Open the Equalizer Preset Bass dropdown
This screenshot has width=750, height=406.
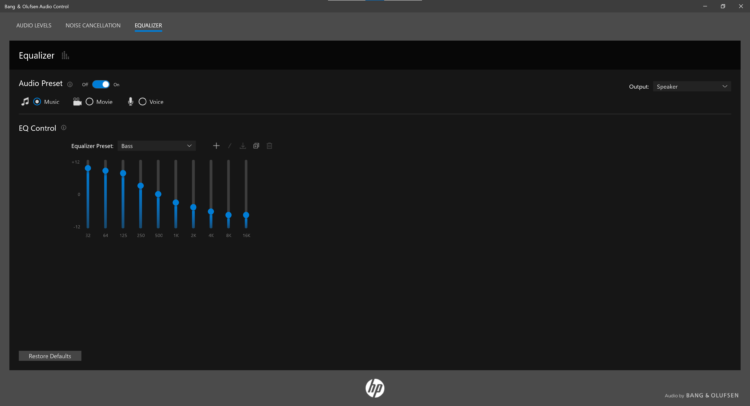coord(157,146)
